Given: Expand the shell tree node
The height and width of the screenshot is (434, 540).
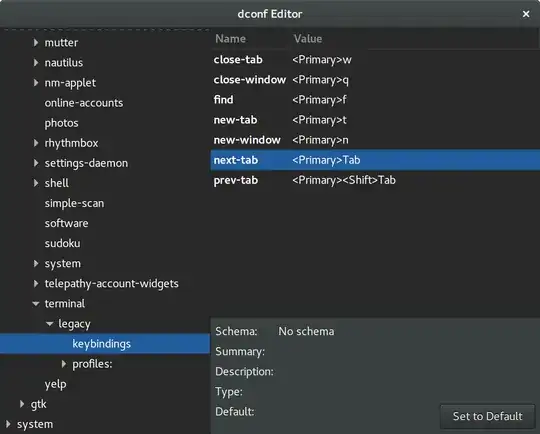Looking at the screenshot, I should (36, 183).
